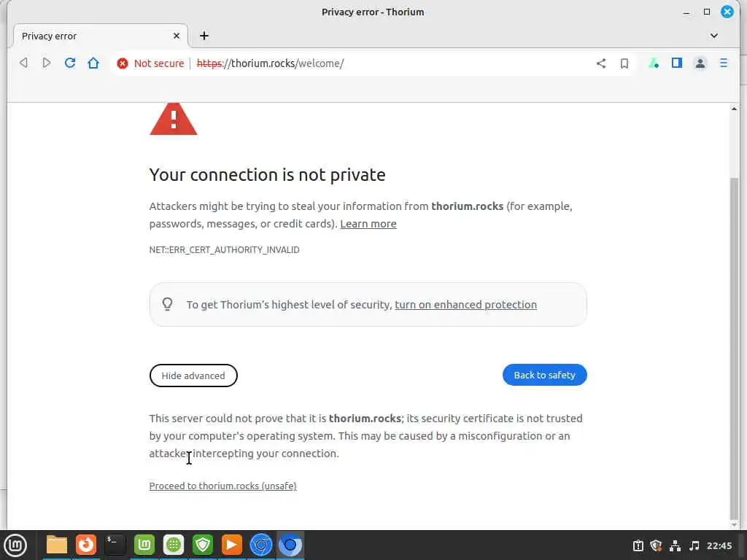Go to the browser home page
747x560 pixels.
[93, 63]
